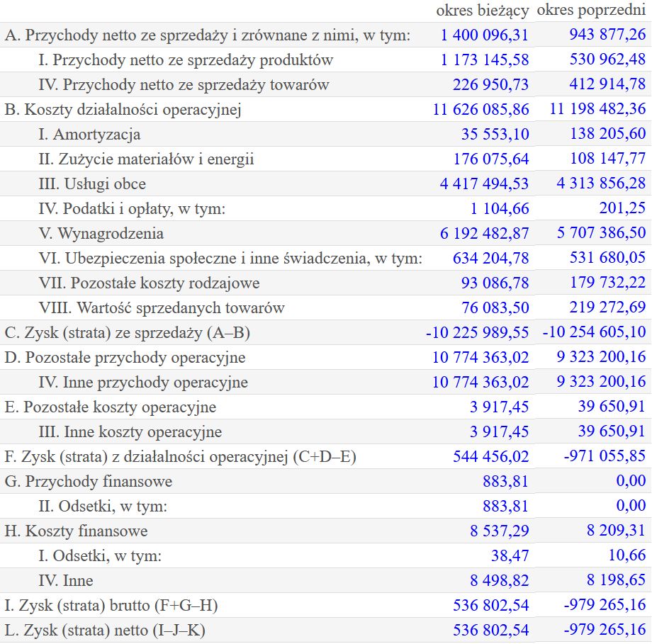Click 'C. Zysk (strata) ze sprzedaży' row
Screen dimensions: 652x644
(326, 332)
